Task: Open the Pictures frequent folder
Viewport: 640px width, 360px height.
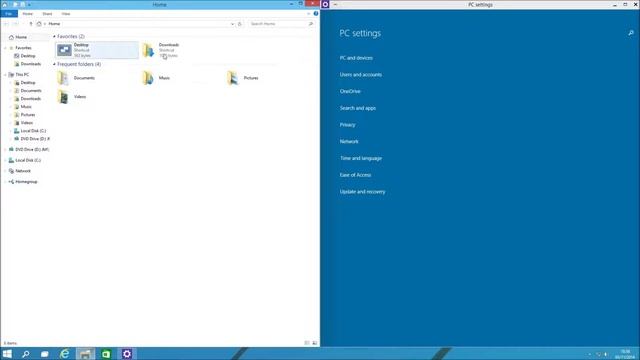Action: [x=243, y=78]
